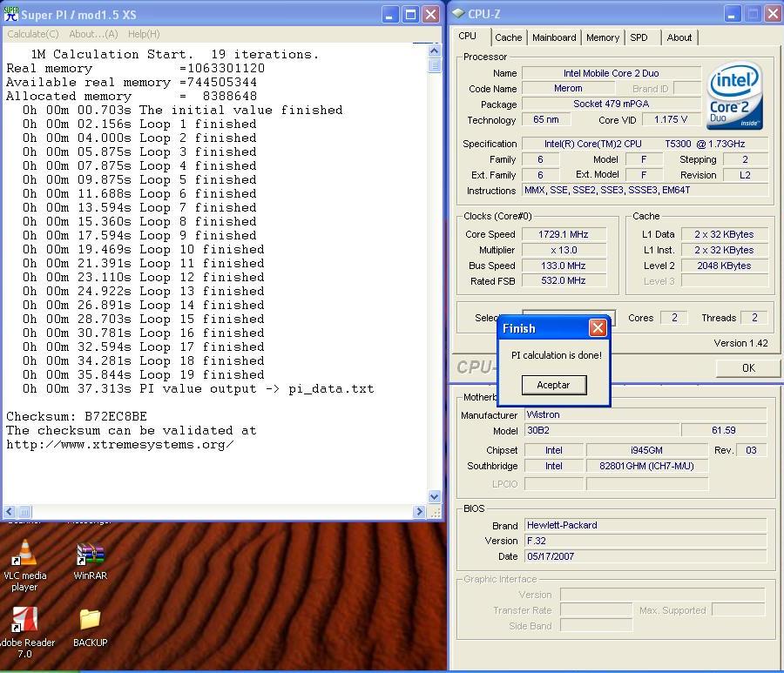Minimize the Super PI window
Screen dimensions: 784x673
[390, 15]
